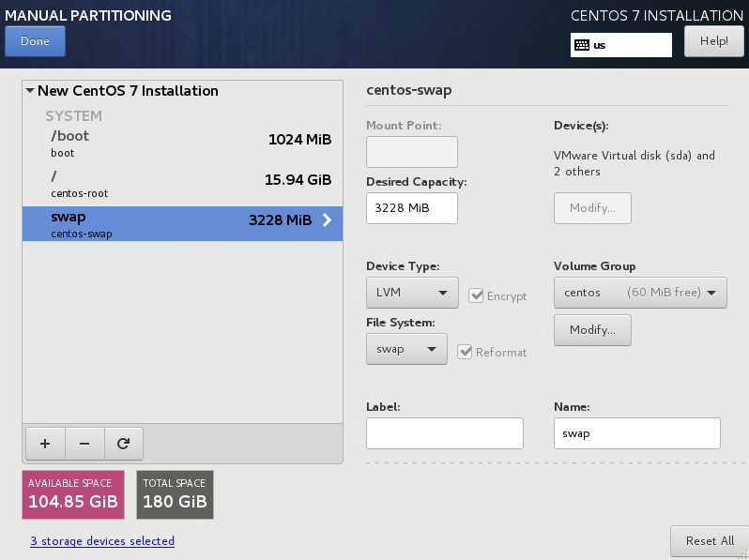
Task: Click the Reset All button
Action: 709,541
